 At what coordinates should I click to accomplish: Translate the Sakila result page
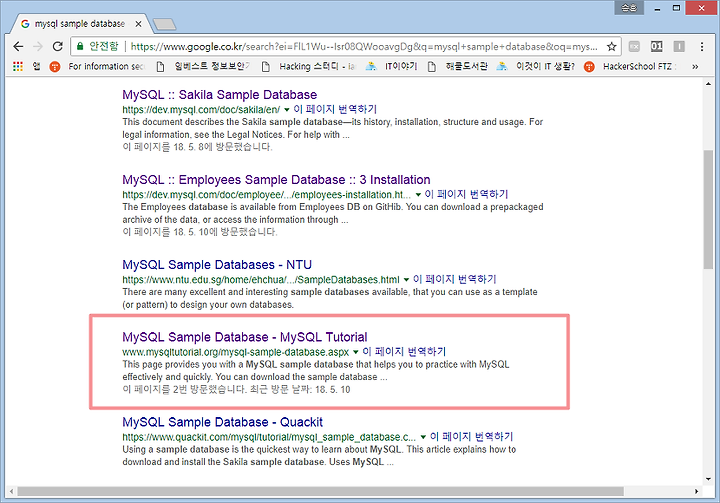point(335,109)
